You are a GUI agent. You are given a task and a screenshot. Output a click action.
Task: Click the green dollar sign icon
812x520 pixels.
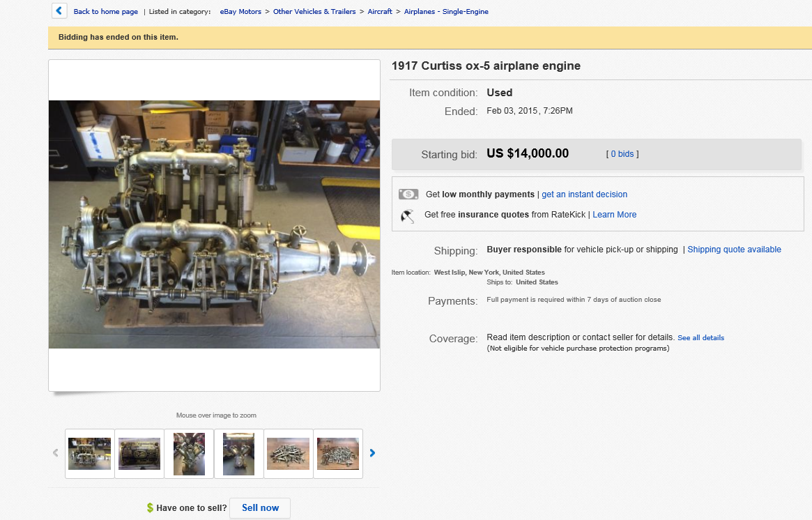click(150, 508)
